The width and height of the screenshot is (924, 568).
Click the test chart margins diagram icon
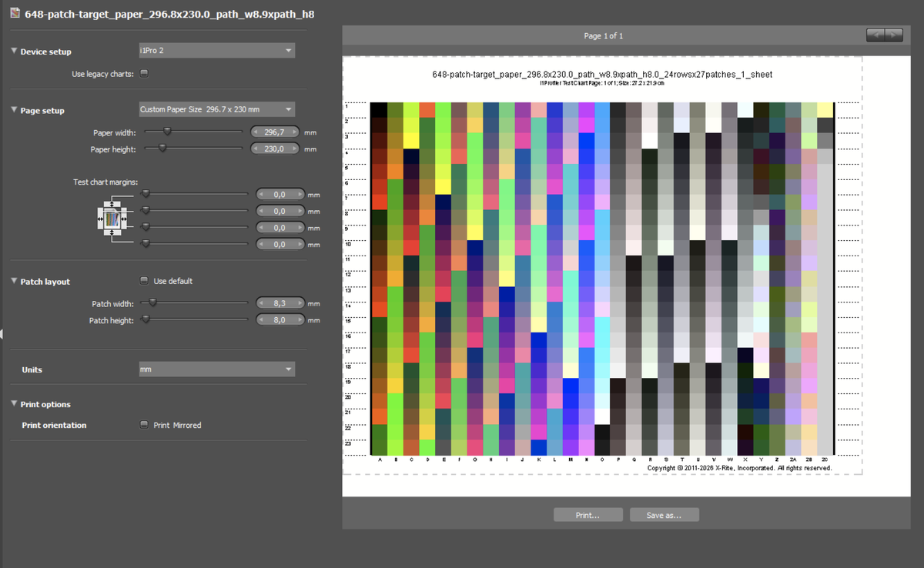click(114, 219)
